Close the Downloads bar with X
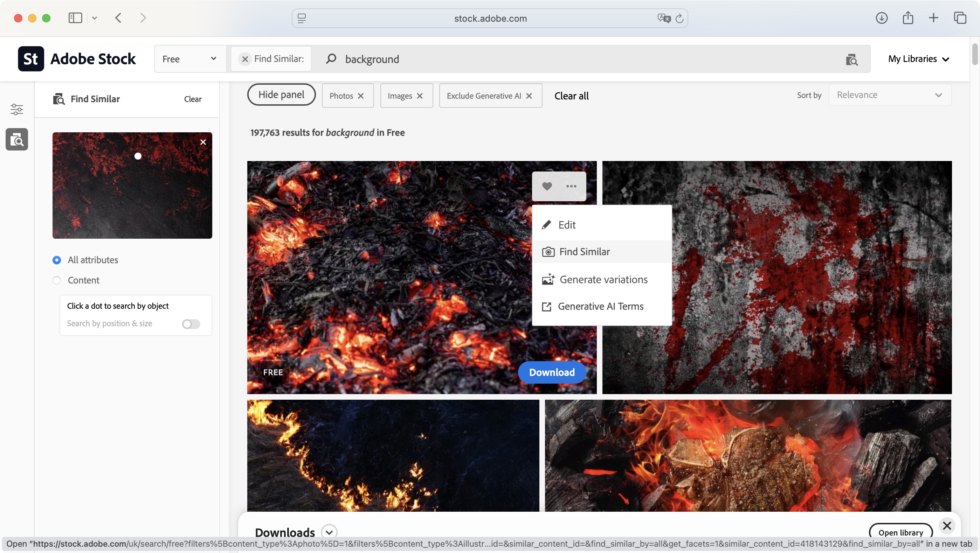Screen dimensions: 980x553 (x=947, y=526)
